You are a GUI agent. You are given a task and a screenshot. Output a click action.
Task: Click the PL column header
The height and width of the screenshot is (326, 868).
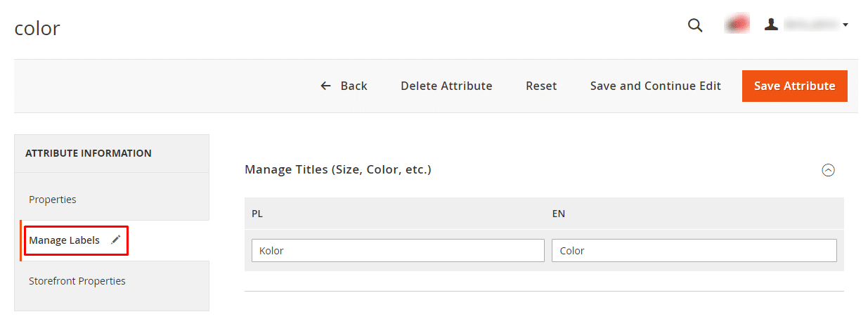click(x=257, y=213)
